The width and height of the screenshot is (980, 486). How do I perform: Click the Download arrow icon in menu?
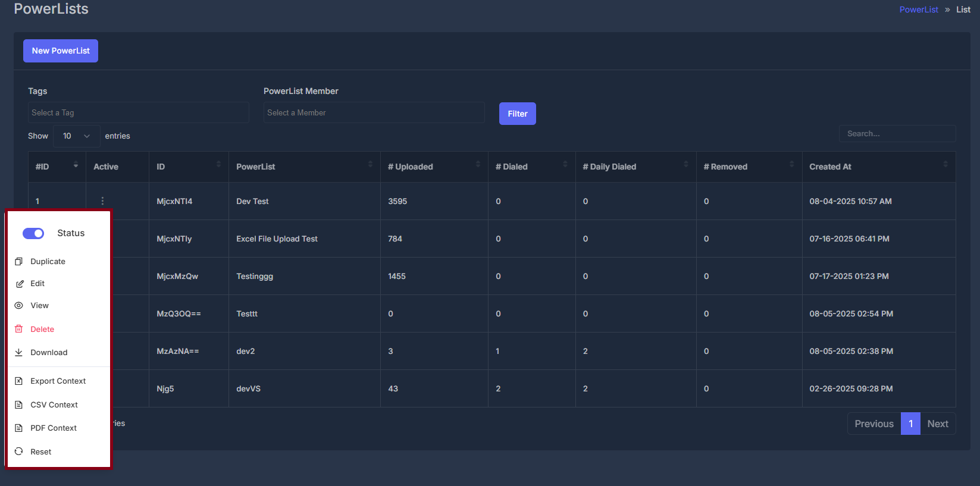(19, 352)
